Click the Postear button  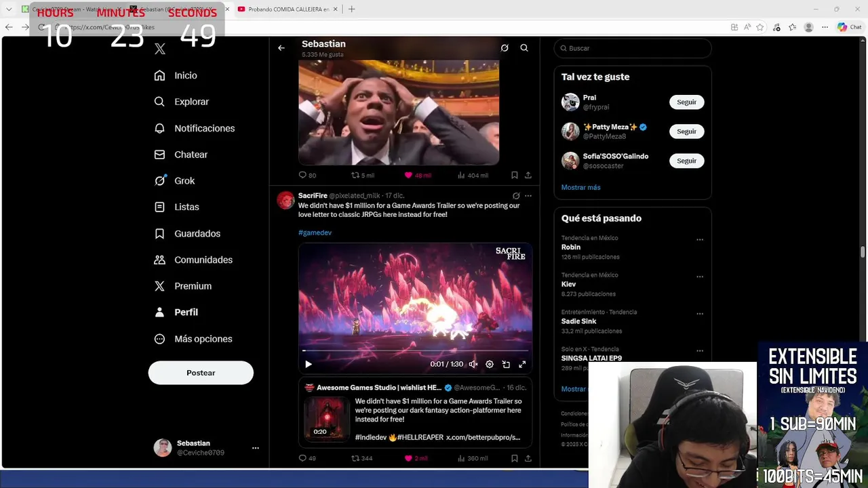201,373
